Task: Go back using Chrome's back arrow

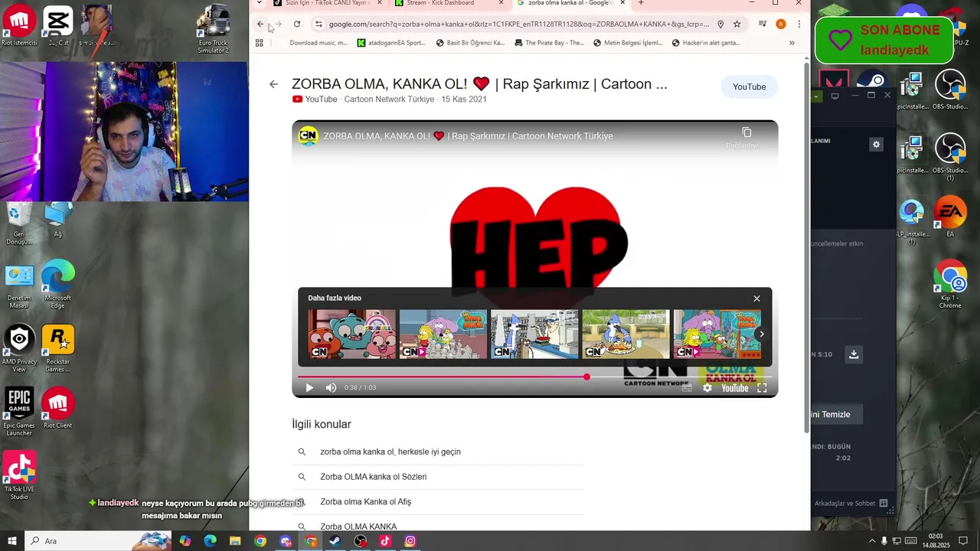Action: pyautogui.click(x=260, y=24)
